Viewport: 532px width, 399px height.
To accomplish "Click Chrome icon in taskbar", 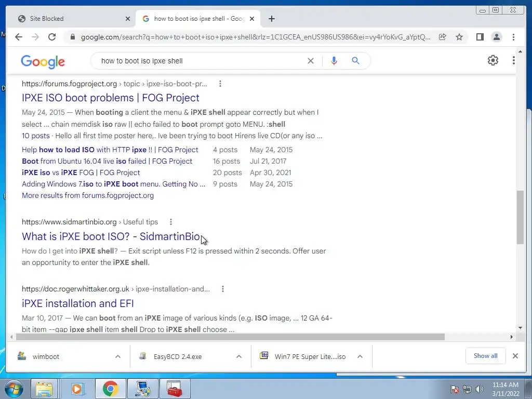I will pos(110,389).
